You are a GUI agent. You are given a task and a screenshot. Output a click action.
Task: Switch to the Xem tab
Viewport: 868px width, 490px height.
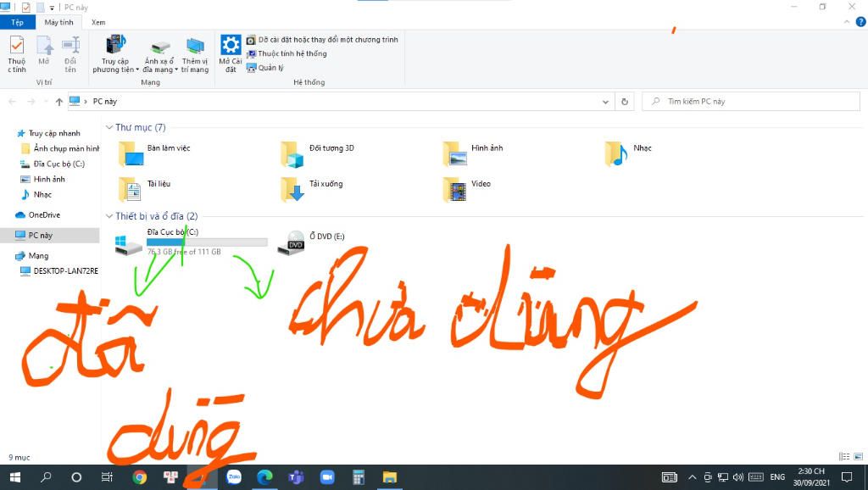click(x=98, y=22)
